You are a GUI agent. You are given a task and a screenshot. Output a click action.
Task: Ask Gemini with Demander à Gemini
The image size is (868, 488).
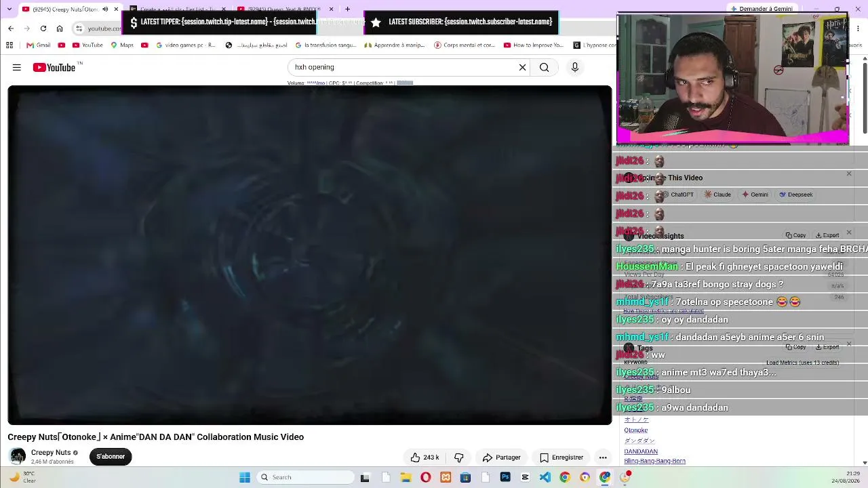point(761,9)
